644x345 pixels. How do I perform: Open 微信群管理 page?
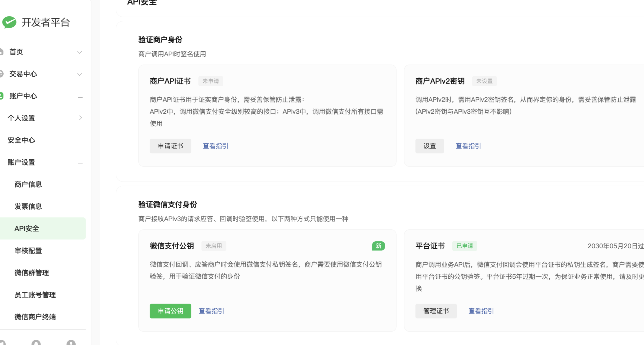(31, 273)
